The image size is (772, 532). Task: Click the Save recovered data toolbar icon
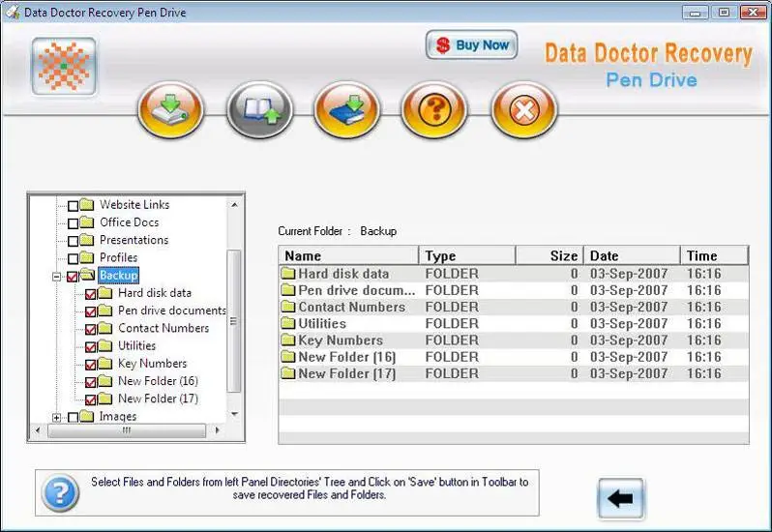click(170, 109)
